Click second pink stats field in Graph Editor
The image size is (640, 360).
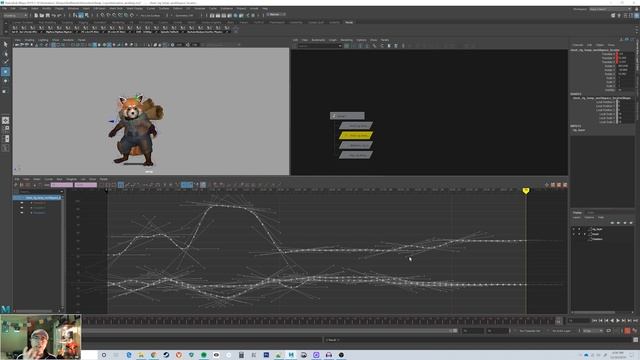click(x=86, y=185)
